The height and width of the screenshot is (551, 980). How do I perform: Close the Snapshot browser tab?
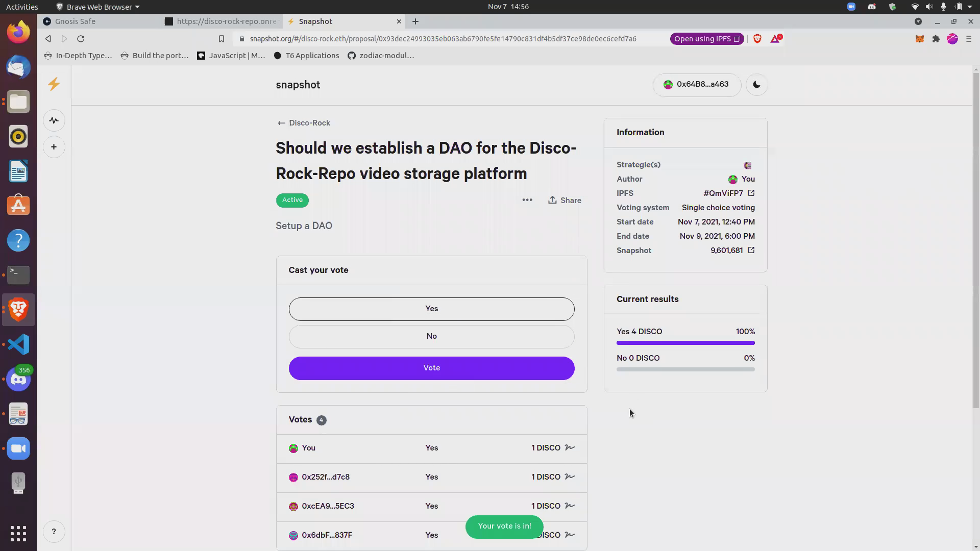pyautogui.click(x=399, y=21)
